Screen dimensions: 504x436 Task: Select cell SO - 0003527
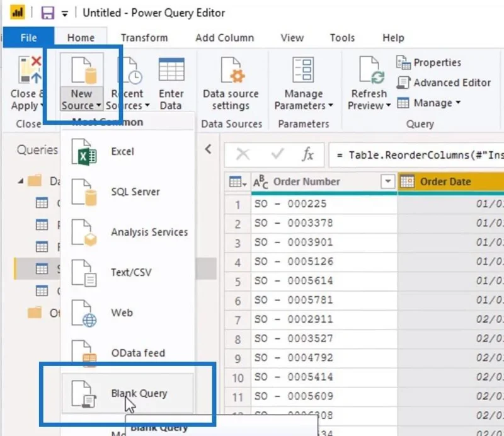(324, 339)
